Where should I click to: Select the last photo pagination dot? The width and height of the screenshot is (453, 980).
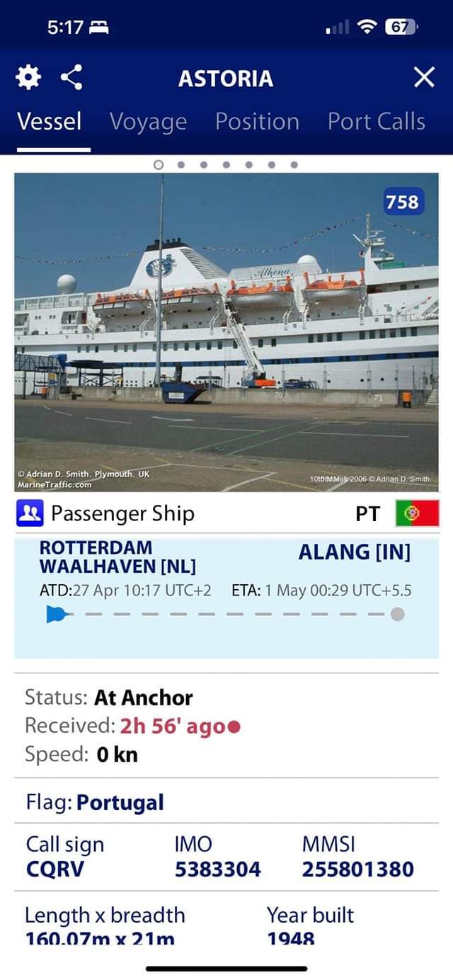click(294, 164)
